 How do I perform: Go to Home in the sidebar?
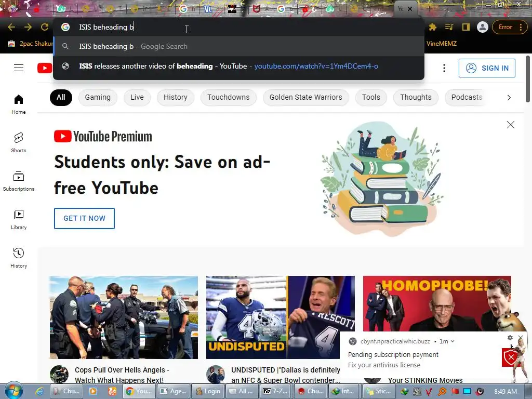click(19, 104)
